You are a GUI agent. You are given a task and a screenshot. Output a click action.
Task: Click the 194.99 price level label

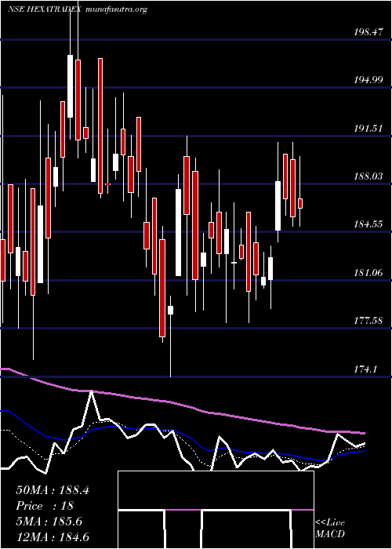click(368, 80)
